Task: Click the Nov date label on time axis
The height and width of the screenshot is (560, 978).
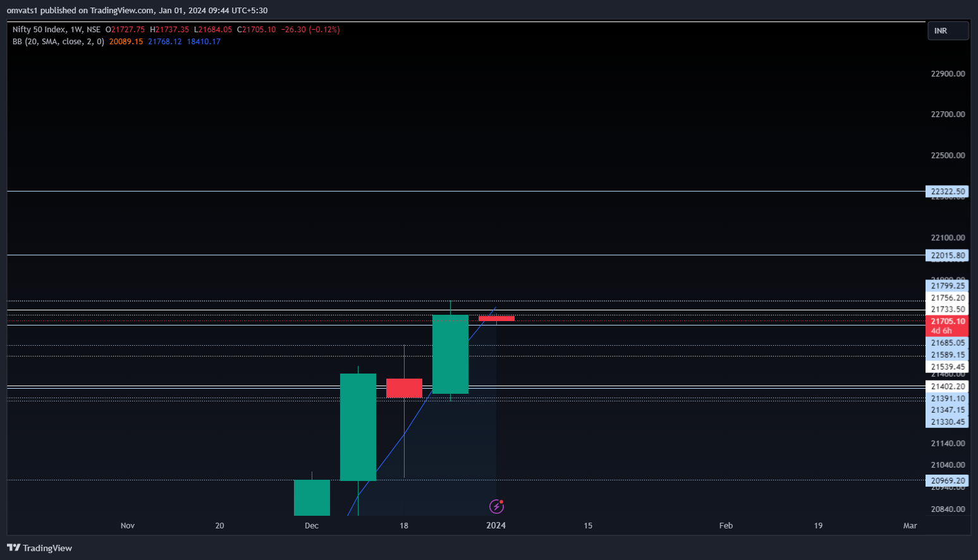Action: coord(128,525)
